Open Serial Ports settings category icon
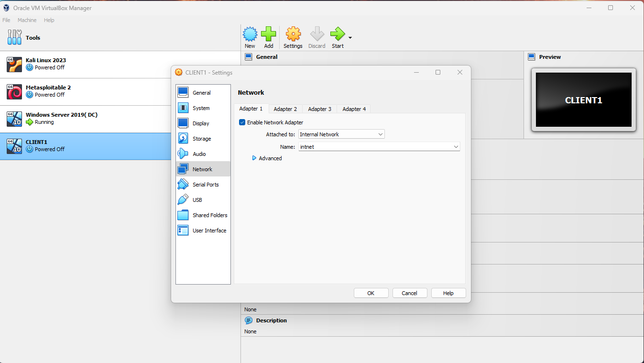644x363 pixels. tap(183, 184)
